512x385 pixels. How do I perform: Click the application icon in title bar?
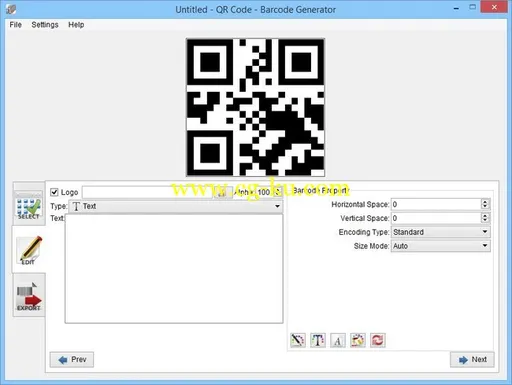[11, 9]
